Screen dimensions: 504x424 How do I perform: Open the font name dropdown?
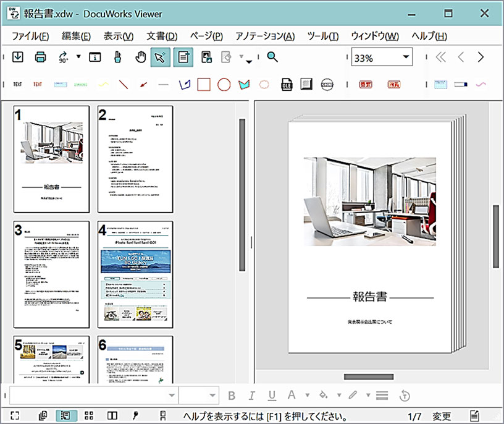(93, 395)
